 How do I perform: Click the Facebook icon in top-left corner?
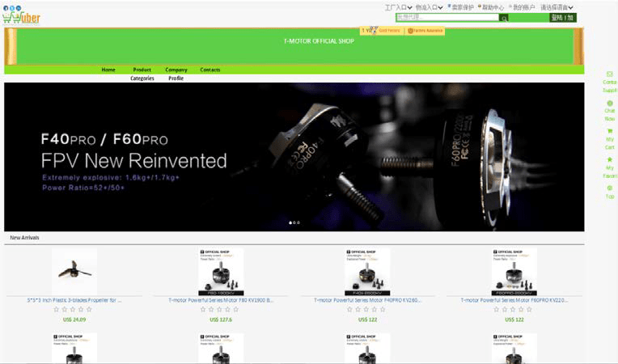[x=6, y=7]
